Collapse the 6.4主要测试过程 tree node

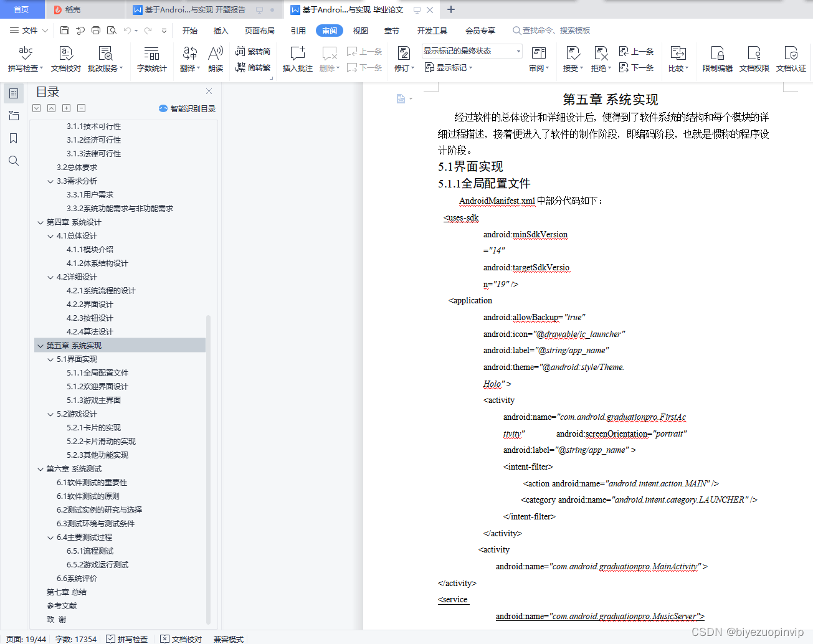[50, 537]
